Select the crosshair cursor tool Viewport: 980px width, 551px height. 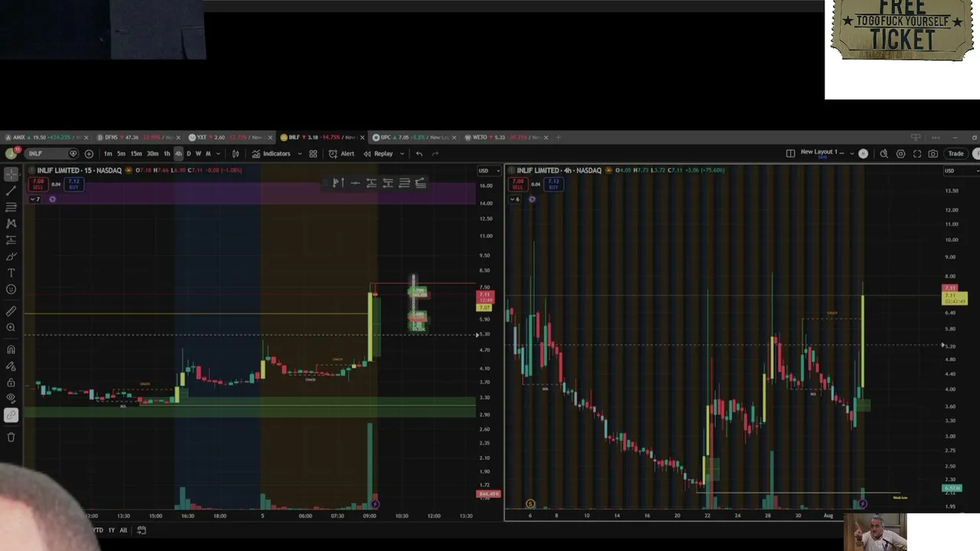[11, 174]
